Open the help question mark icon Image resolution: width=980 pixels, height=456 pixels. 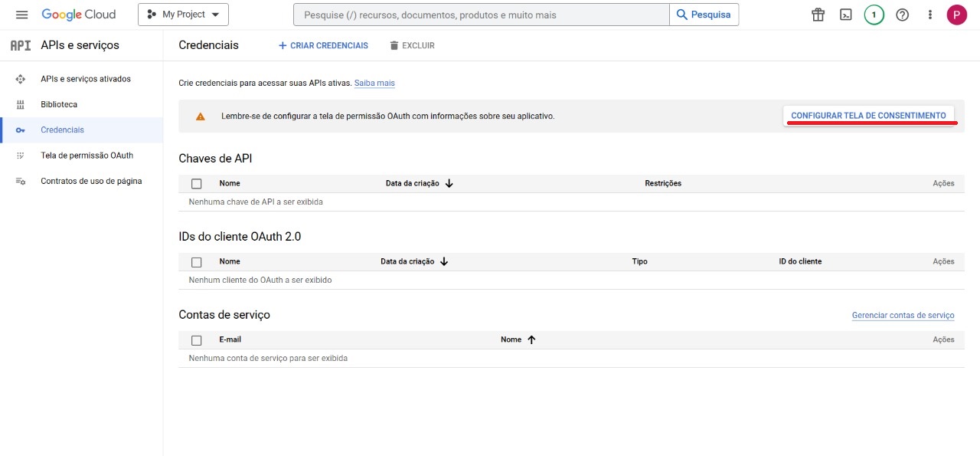[x=902, y=15]
